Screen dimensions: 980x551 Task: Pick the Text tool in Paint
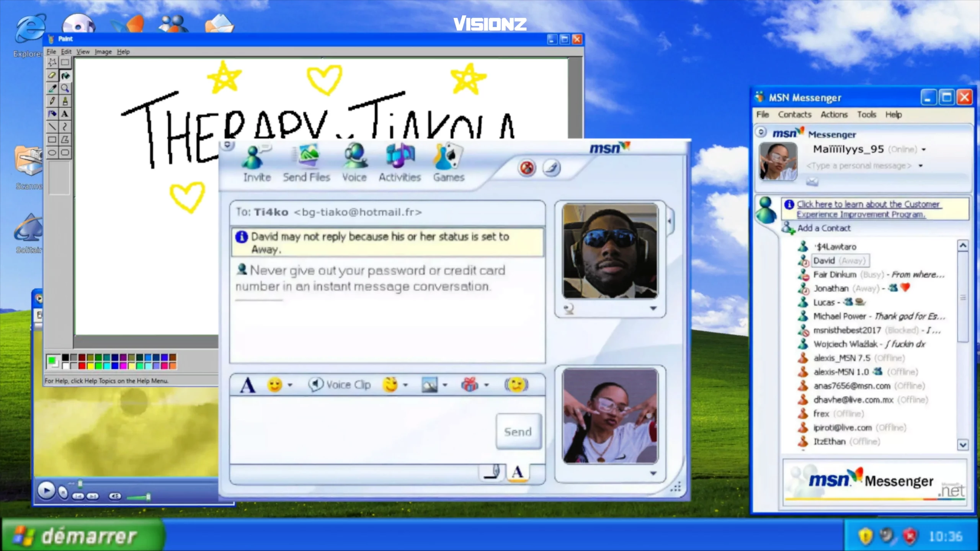[65, 114]
